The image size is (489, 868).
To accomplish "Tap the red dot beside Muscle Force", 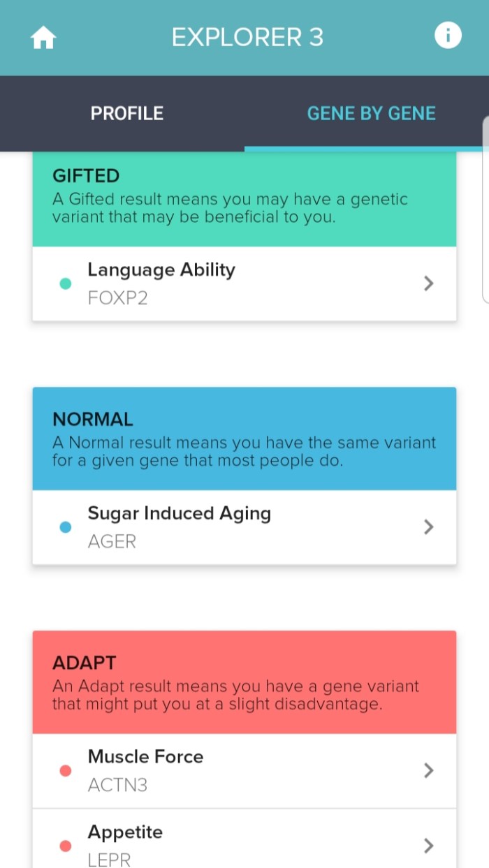I will pyautogui.click(x=66, y=771).
